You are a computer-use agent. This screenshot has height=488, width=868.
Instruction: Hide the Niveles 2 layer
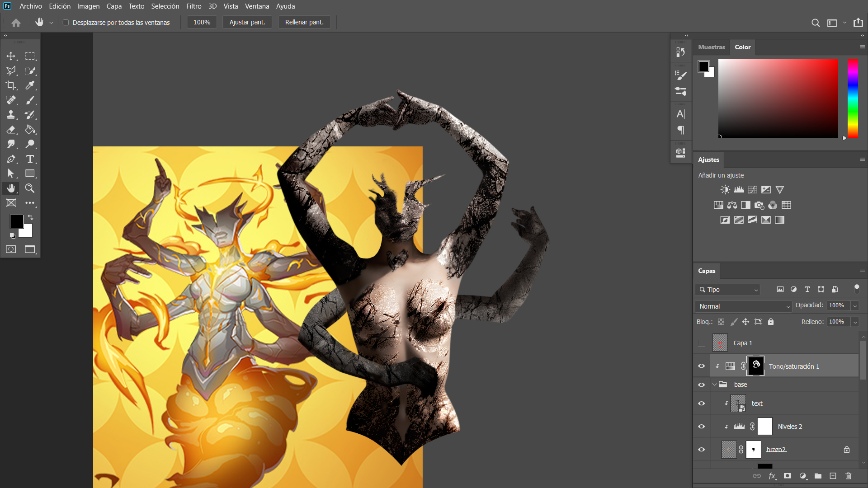click(x=702, y=427)
